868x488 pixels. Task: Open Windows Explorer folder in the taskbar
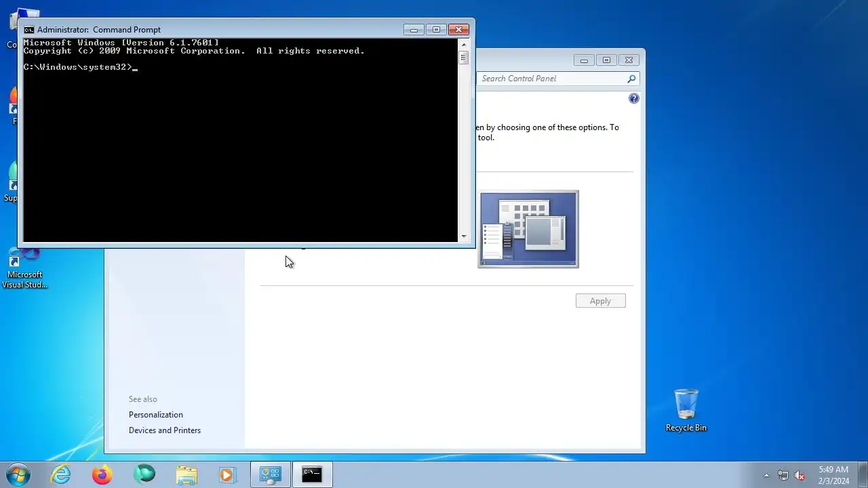[186, 474]
